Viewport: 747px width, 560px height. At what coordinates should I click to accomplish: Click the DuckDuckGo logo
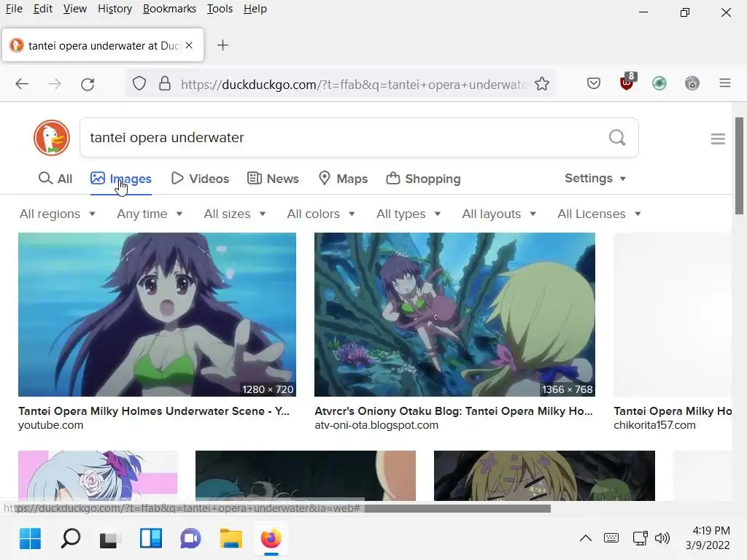[x=52, y=138]
